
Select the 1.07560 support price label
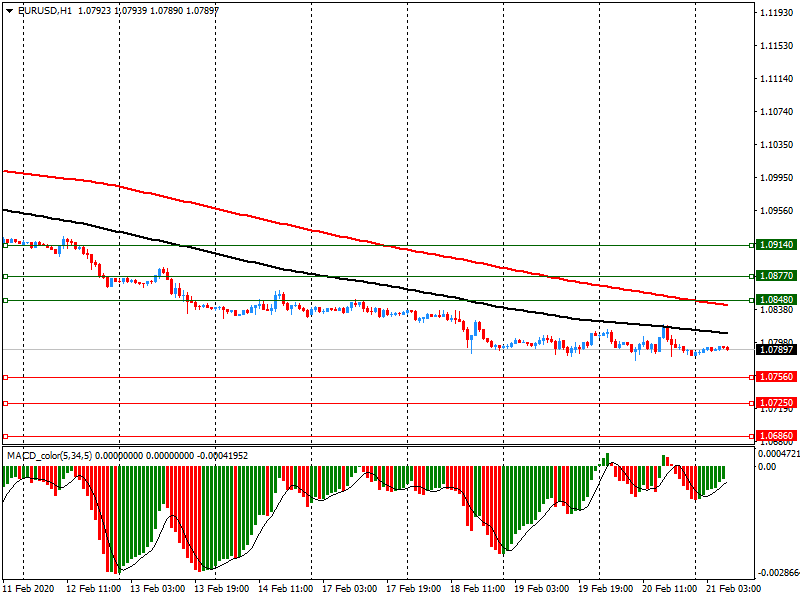click(777, 377)
